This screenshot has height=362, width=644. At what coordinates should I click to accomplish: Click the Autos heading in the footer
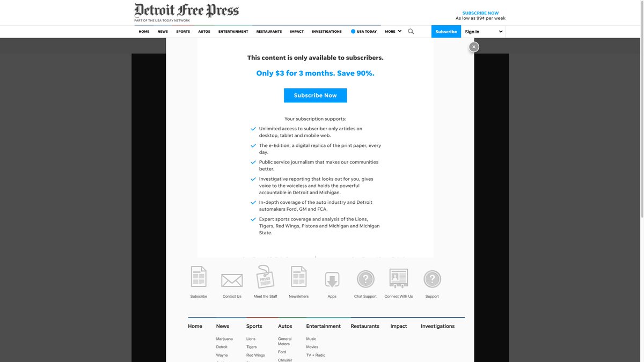tap(285, 326)
